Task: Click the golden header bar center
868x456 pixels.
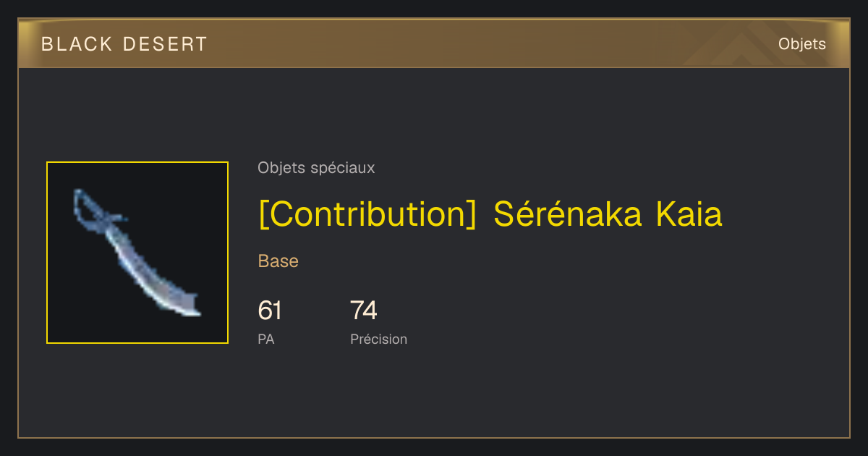Action: pos(434,43)
